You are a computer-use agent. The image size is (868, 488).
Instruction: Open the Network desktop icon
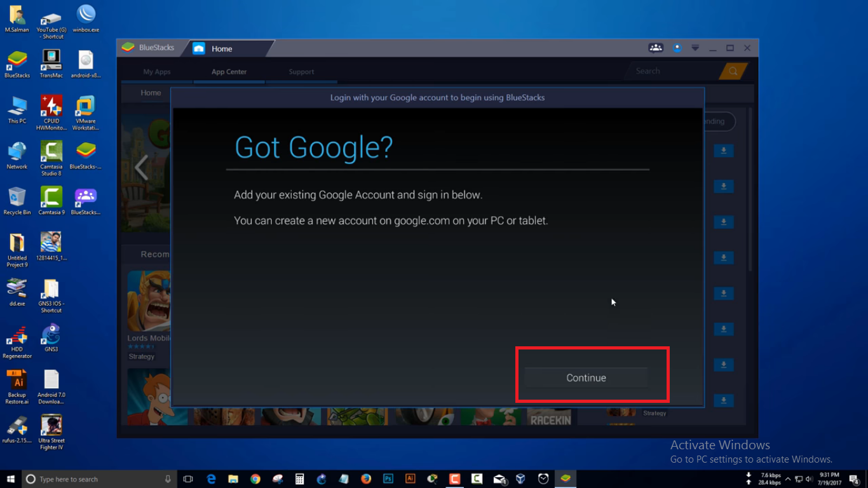pos(17,156)
